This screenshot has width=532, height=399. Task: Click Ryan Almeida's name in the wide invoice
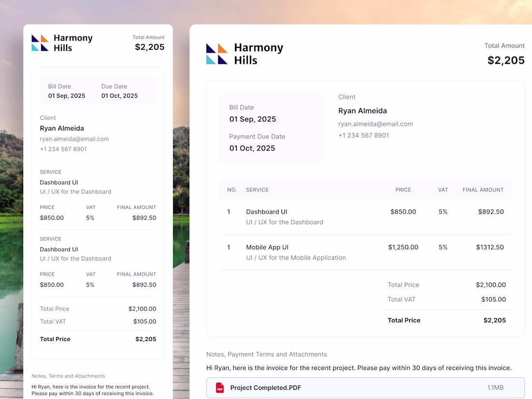coord(362,111)
